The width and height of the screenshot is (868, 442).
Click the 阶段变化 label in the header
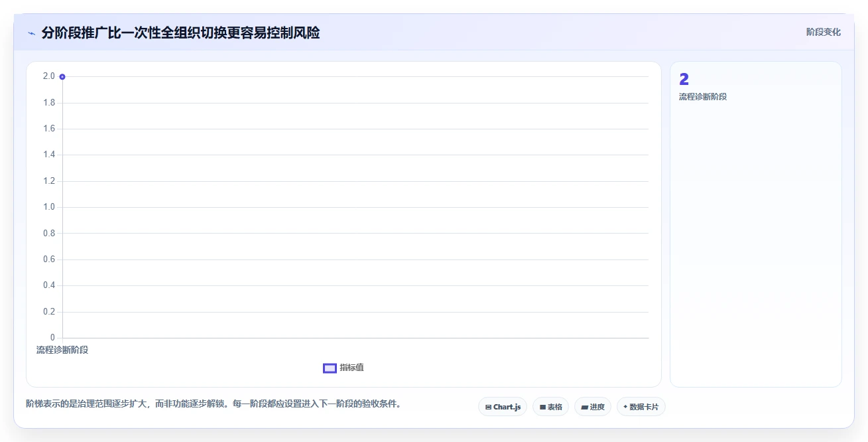click(x=824, y=32)
